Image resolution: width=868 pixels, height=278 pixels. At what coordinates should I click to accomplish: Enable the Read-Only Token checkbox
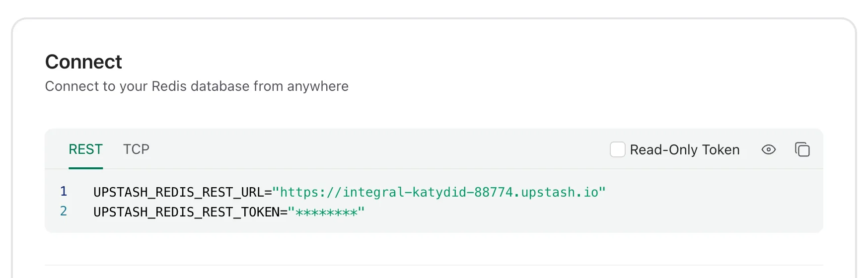617,149
